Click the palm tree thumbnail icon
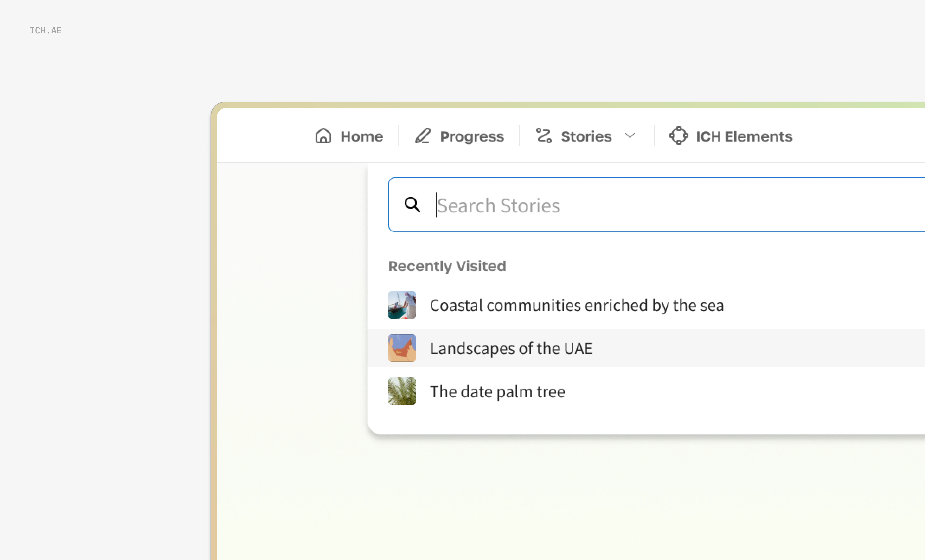This screenshot has width=925, height=560. (x=402, y=391)
